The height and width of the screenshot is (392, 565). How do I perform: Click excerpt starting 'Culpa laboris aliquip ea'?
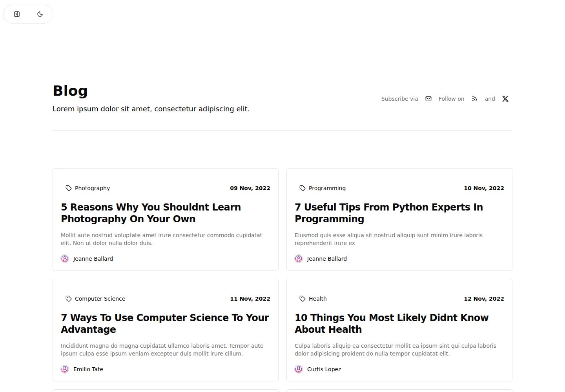[395, 350]
